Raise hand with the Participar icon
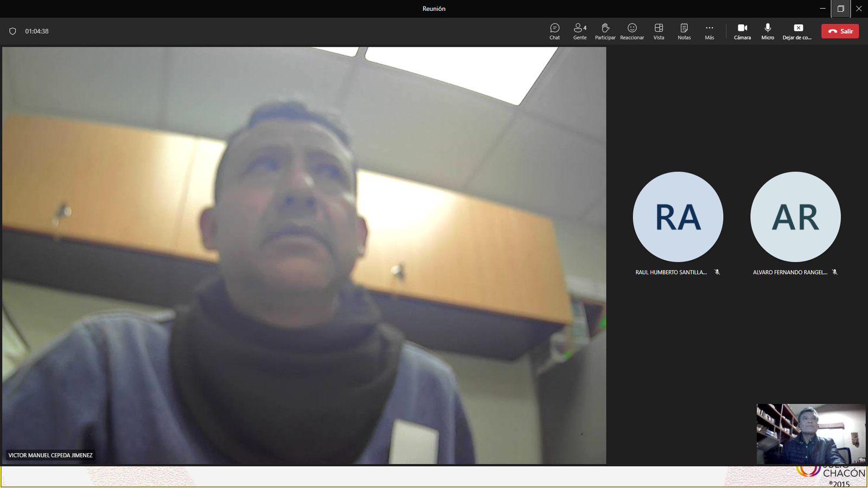The height and width of the screenshot is (488, 868). (x=605, y=31)
